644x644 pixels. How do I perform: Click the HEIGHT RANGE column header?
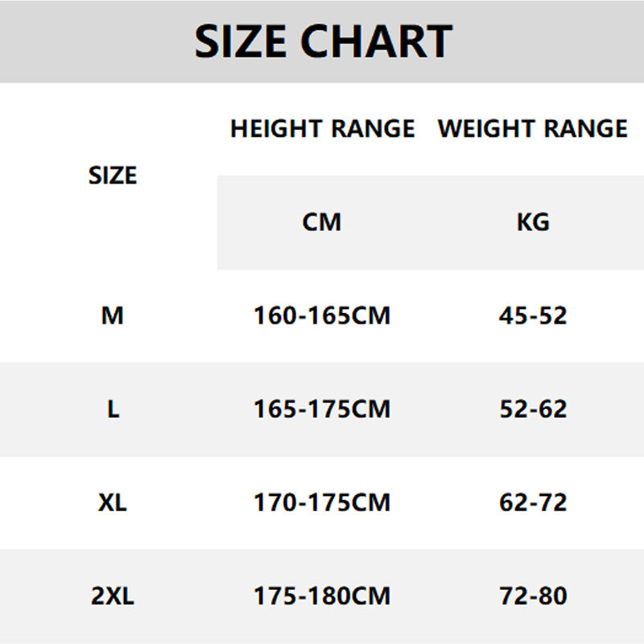pyautogui.click(x=322, y=129)
